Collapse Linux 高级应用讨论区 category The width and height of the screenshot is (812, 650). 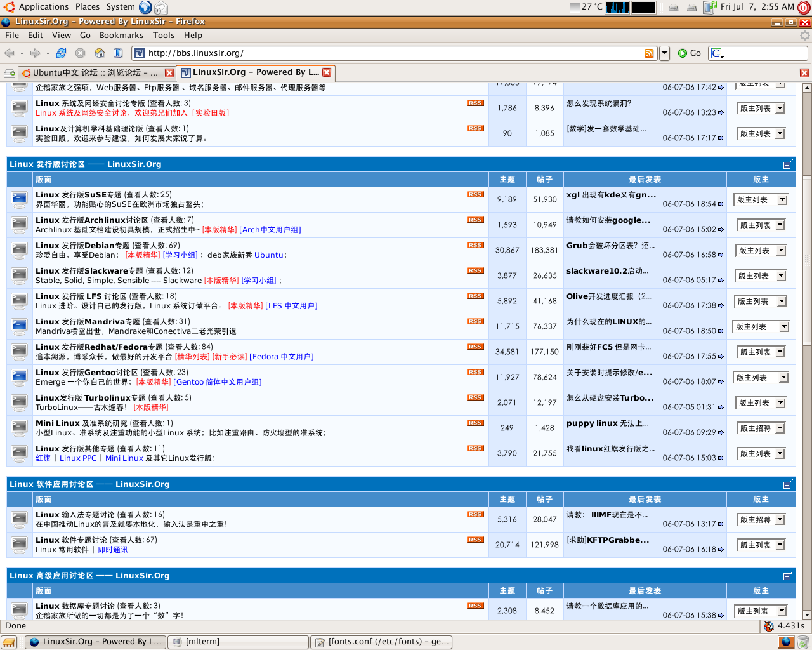click(788, 576)
